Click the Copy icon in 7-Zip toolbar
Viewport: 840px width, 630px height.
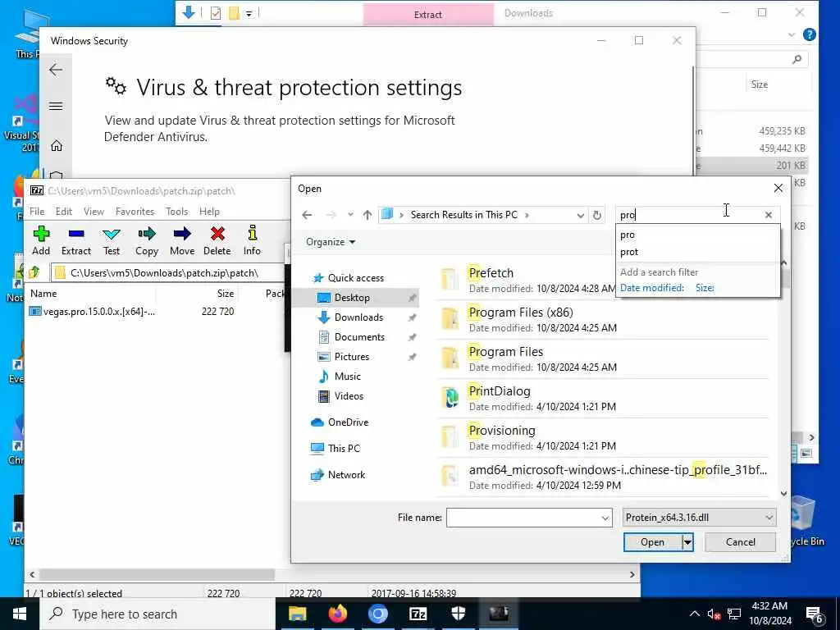(147, 234)
